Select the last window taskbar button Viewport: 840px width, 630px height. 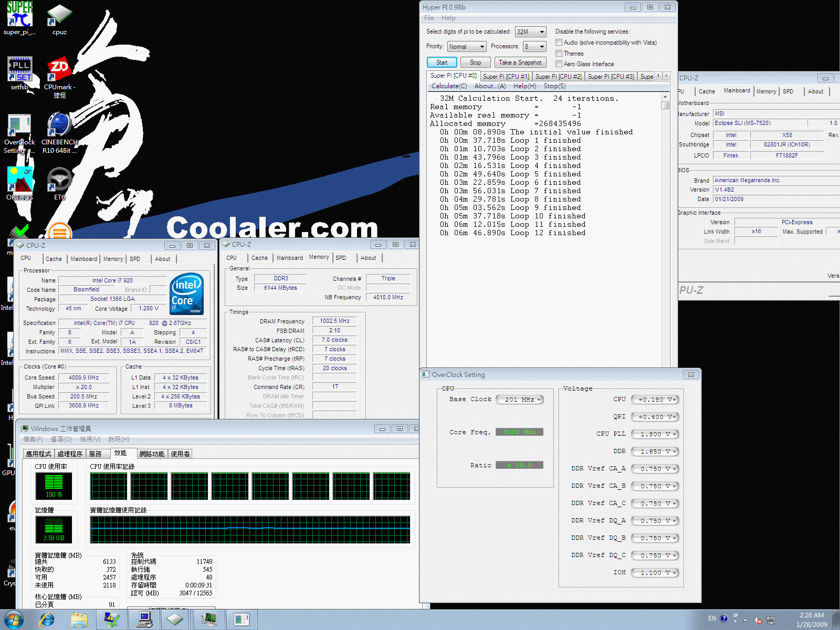[x=241, y=620]
